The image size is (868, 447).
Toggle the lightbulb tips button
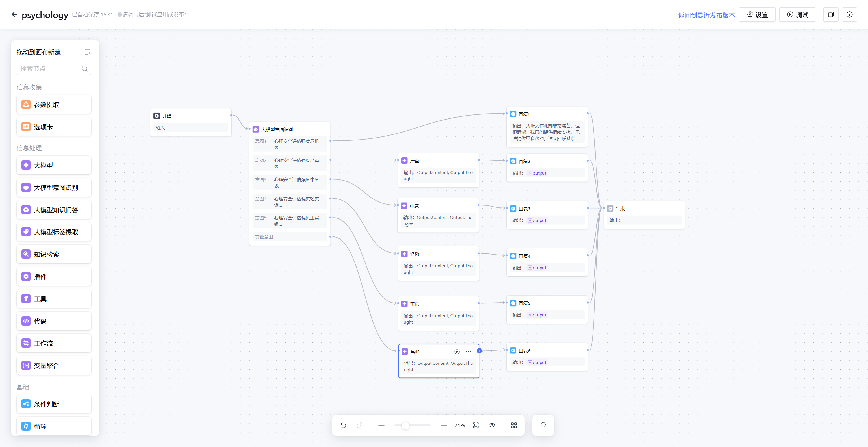point(543,425)
